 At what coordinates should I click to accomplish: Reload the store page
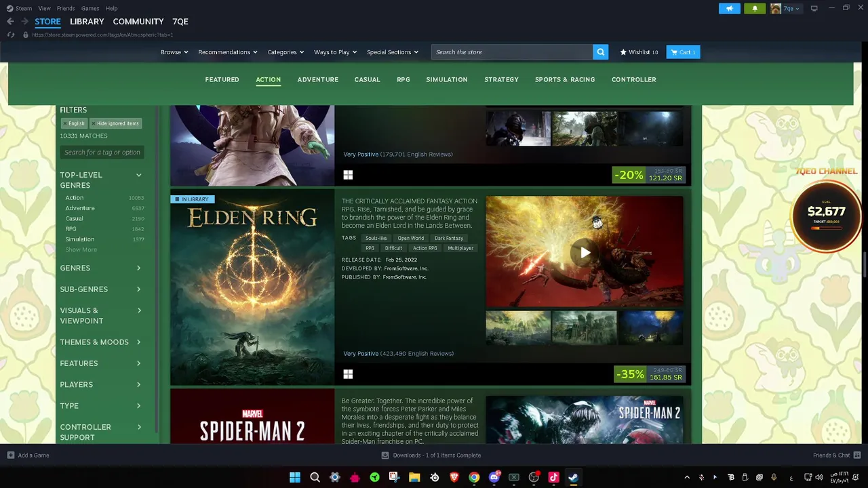pos(11,35)
